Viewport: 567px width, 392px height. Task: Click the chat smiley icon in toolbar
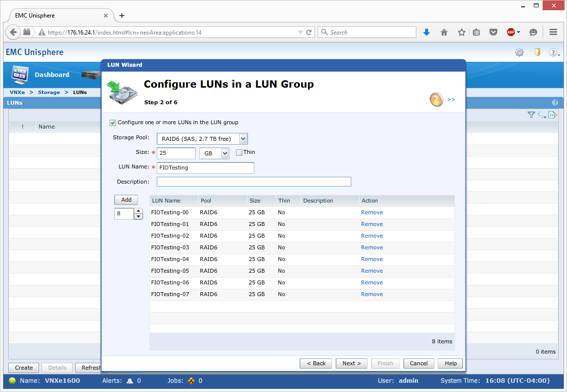[x=533, y=32]
